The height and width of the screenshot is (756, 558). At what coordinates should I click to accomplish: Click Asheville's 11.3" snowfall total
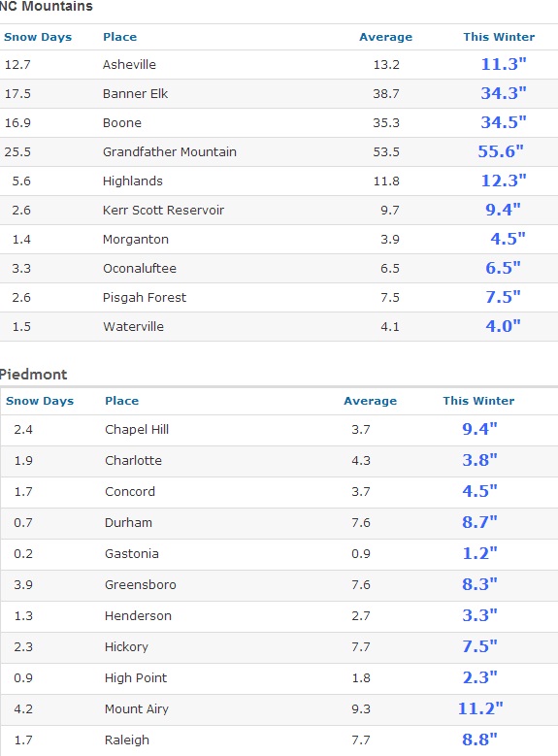click(503, 64)
